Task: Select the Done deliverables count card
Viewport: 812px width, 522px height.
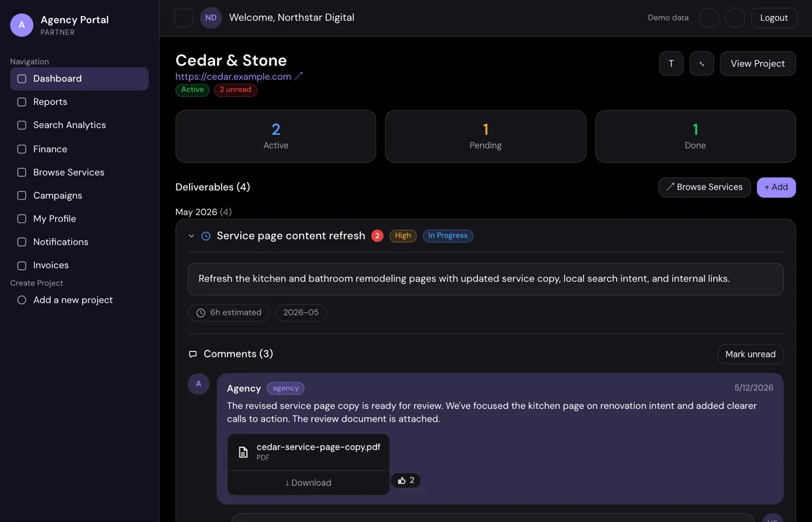Action: pyautogui.click(x=695, y=136)
